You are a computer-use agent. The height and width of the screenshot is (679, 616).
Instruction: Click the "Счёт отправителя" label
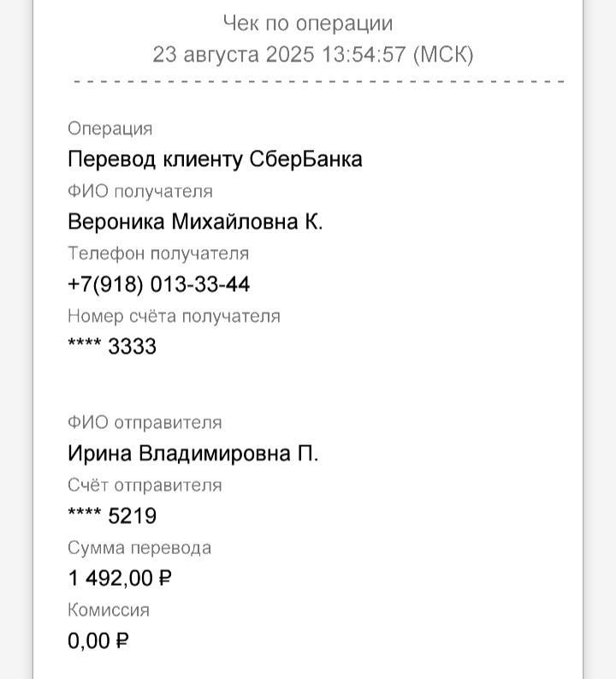click(x=145, y=485)
